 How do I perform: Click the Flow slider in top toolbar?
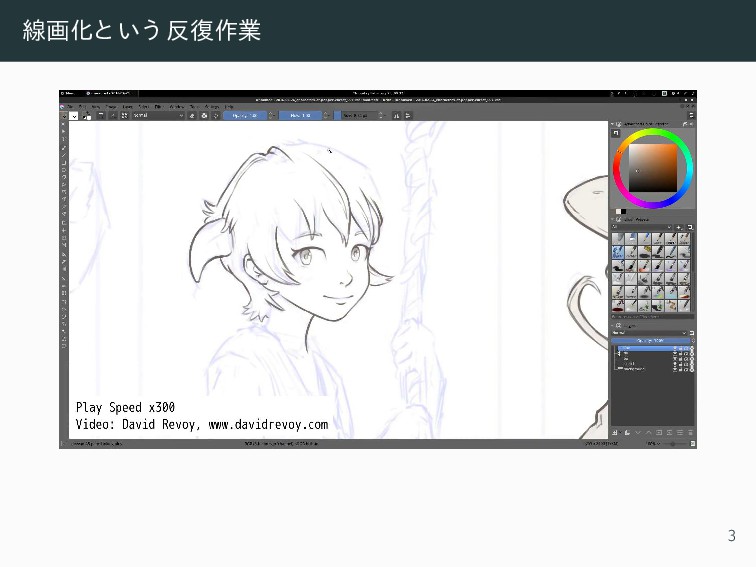tap(300, 116)
